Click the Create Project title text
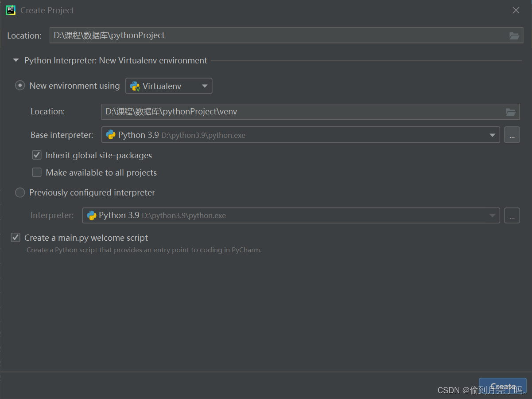532x399 pixels. 47,10
